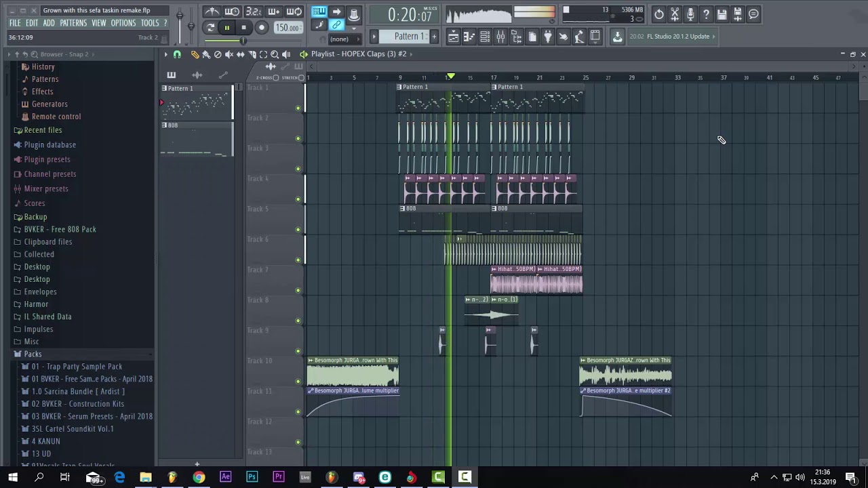Click the question mark help icon
The height and width of the screenshot is (488, 868).
(706, 14)
